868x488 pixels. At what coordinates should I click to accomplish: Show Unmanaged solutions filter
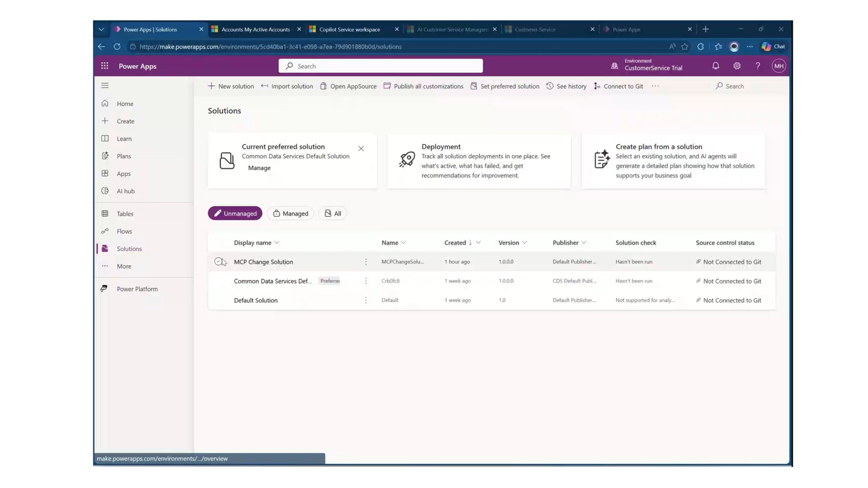click(x=235, y=213)
